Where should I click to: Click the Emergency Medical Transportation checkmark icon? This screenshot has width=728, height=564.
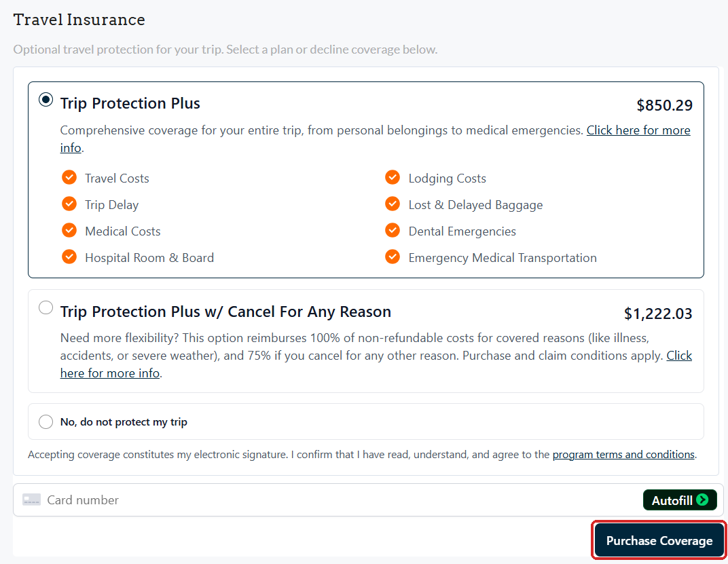tap(393, 257)
